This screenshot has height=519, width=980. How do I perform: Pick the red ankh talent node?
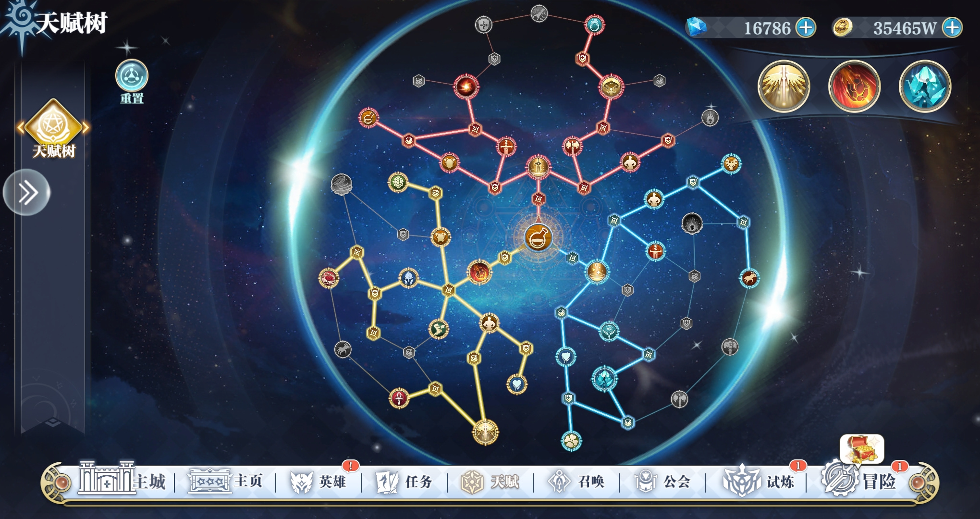(x=399, y=398)
